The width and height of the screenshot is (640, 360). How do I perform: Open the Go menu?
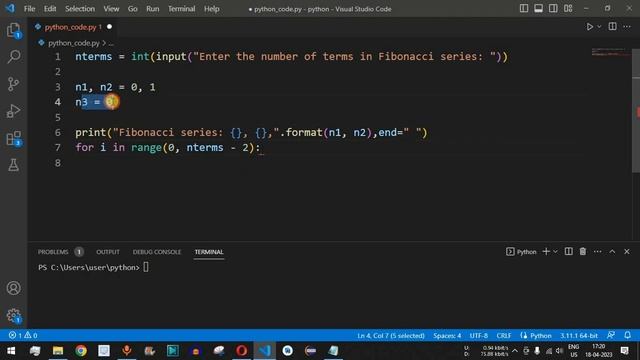point(133,9)
